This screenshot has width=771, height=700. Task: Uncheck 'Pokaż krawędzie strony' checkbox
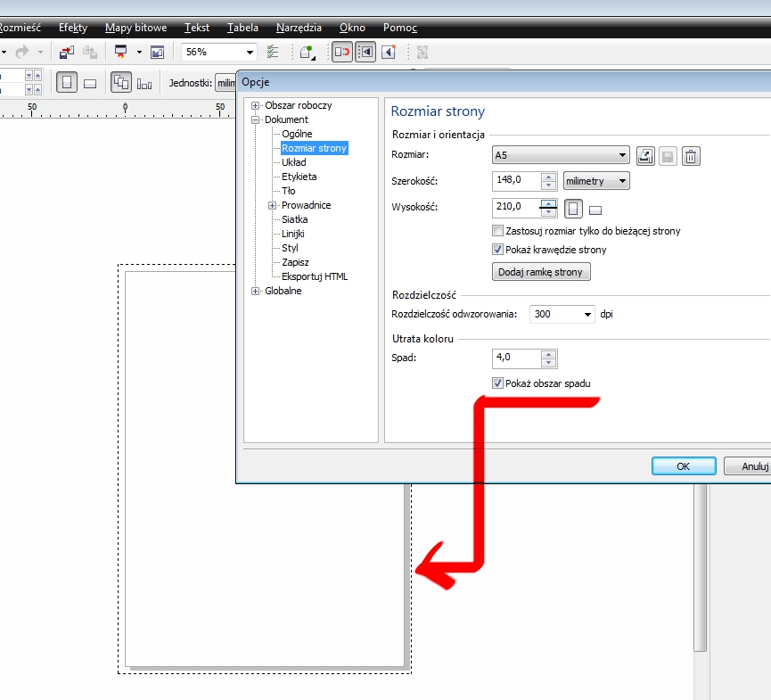498,250
